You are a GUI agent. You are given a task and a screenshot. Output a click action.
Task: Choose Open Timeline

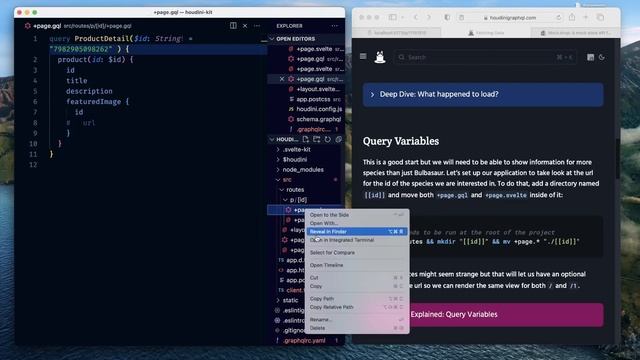point(357,265)
